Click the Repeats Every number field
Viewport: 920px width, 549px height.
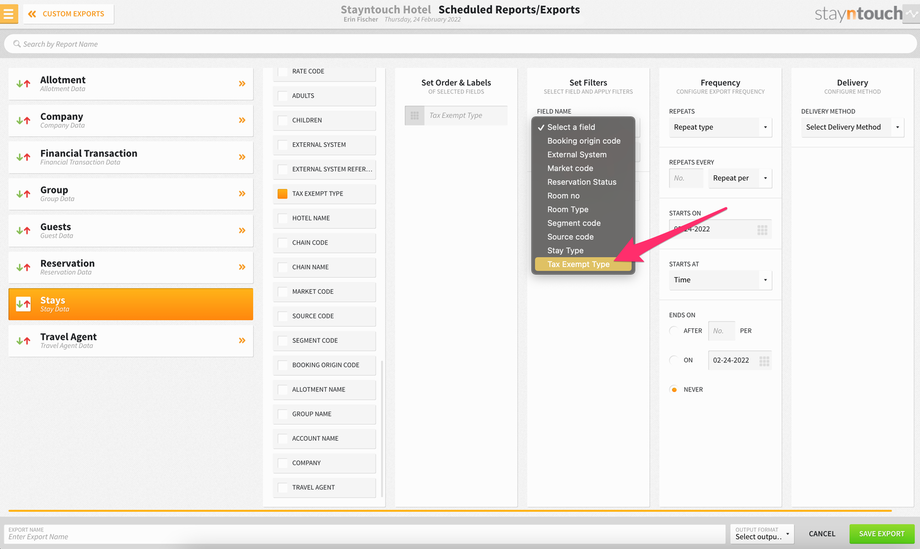click(x=686, y=178)
